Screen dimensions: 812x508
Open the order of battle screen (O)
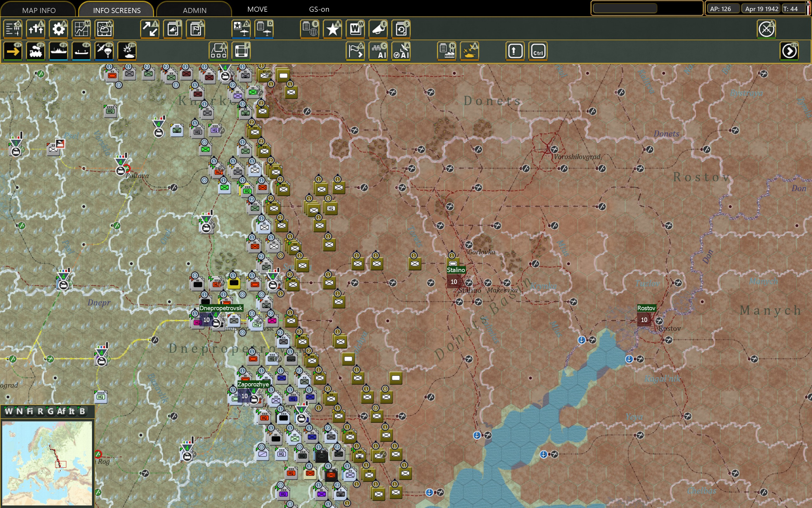click(13, 29)
